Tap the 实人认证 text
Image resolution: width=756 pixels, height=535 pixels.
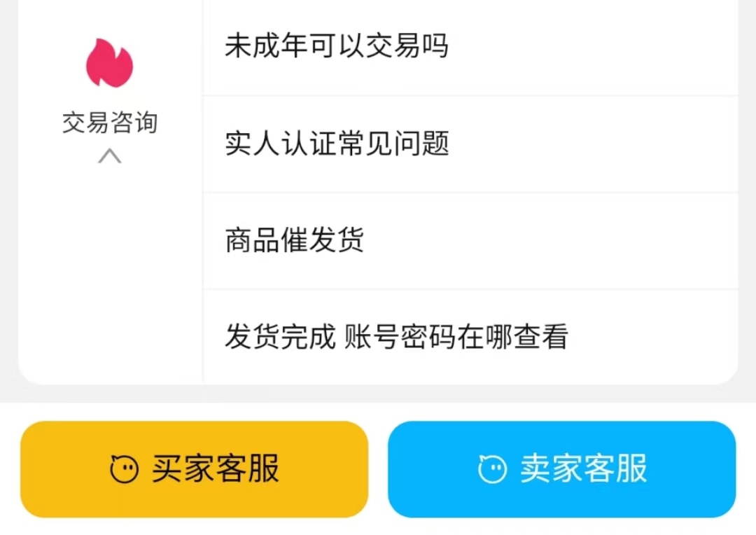[280, 144]
